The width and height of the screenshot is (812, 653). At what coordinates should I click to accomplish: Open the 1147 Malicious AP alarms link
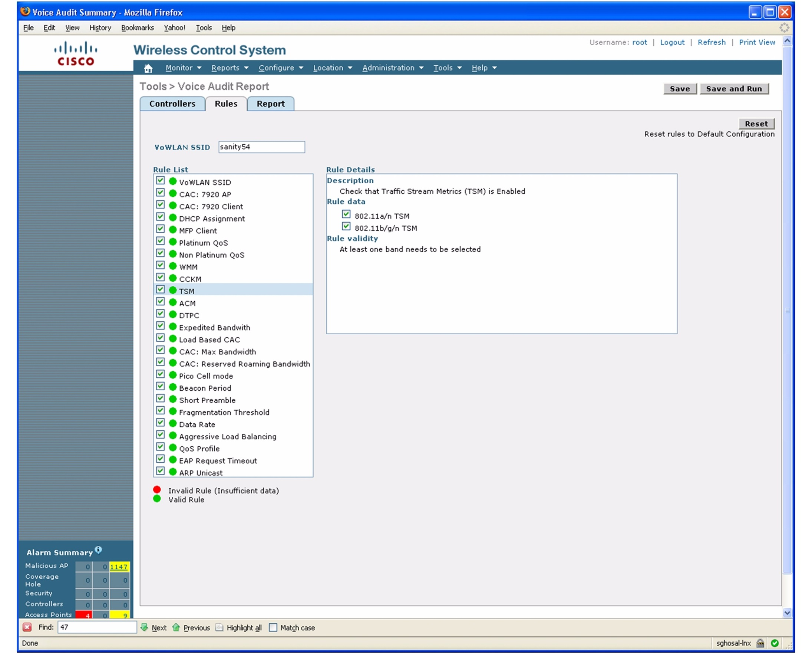point(119,566)
